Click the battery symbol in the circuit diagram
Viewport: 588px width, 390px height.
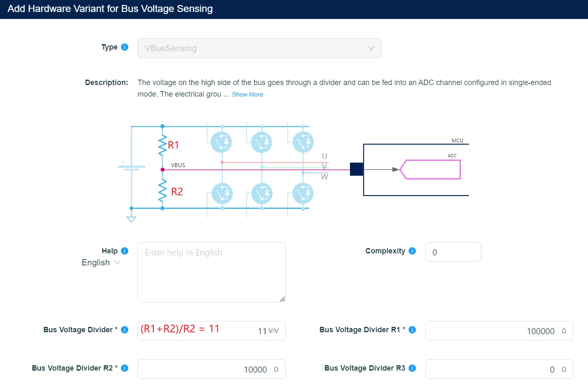tap(132, 167)
